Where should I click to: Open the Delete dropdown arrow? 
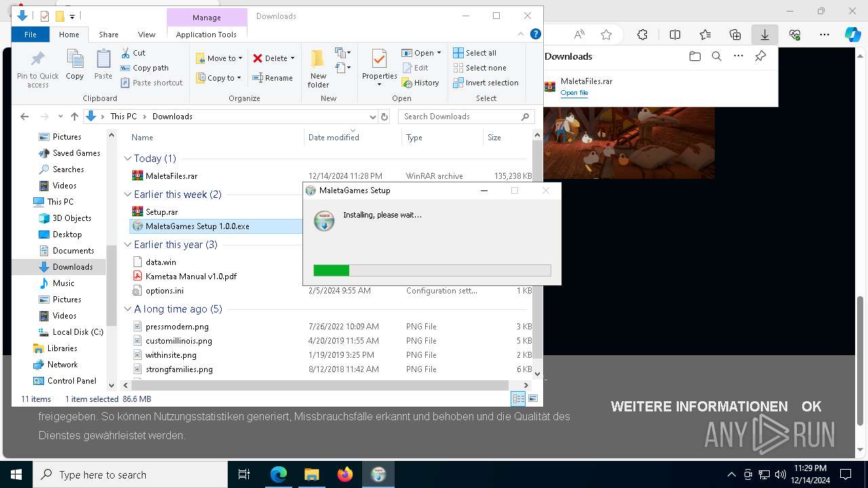pyautogui.click(x=292, y=58)
